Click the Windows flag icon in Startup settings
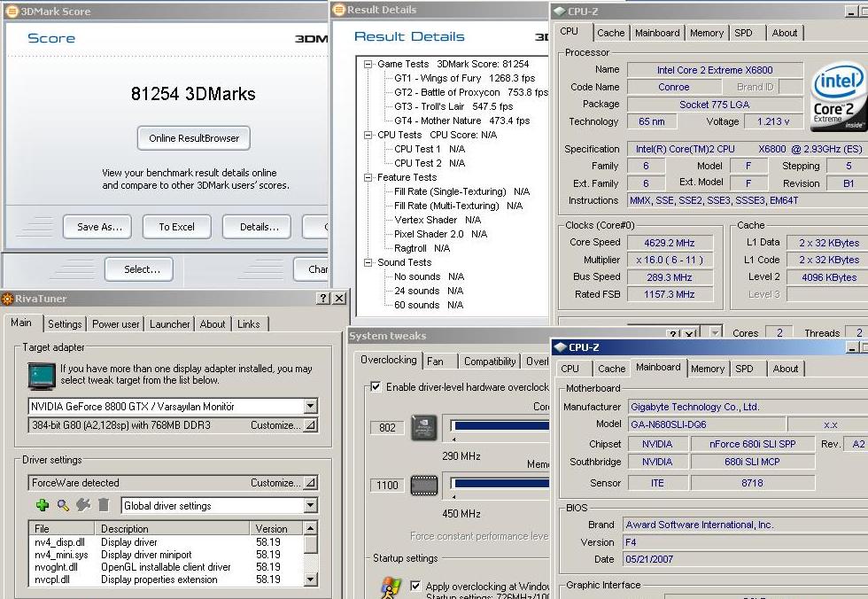Viewport: 868px width, 599px height. point(391,588)
